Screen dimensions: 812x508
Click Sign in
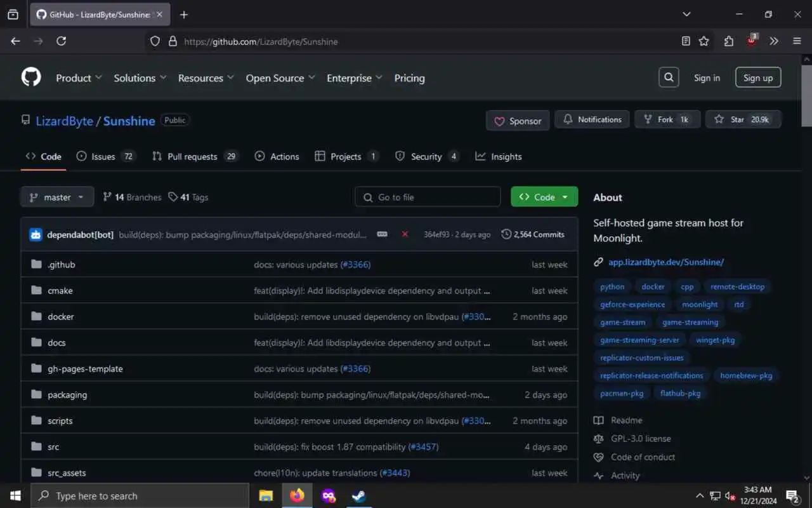coord(707,77)
